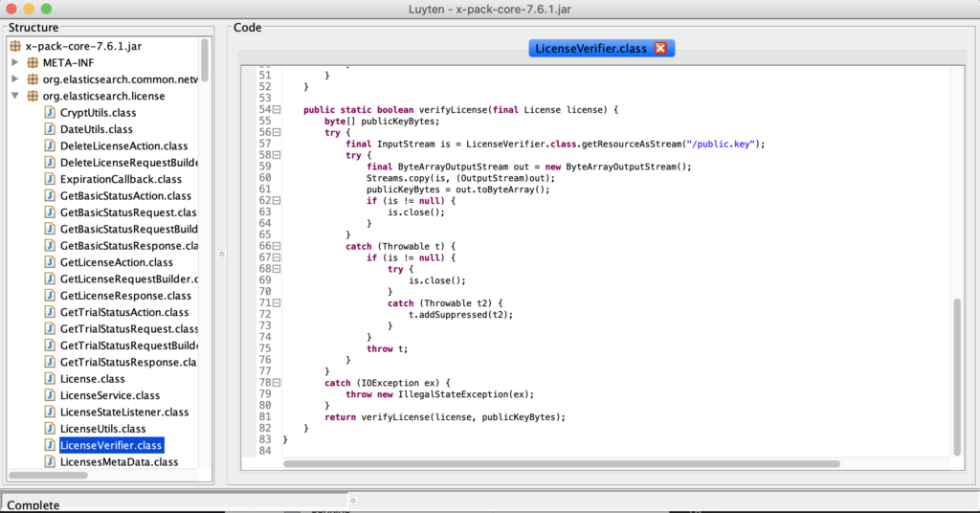Click the META-INF package icon
This screenshot has width=980, height=513.
coord(33,62)
